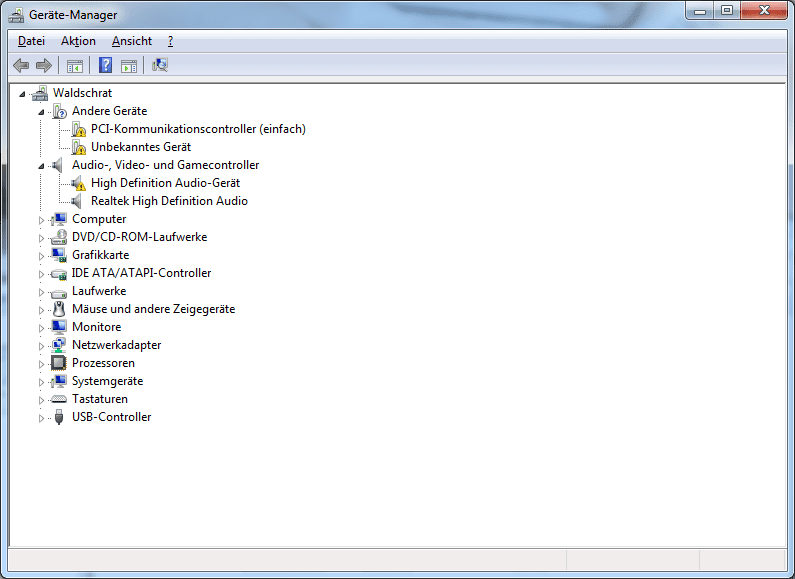Expand the Laufwerke category
The image size is (795, 579).
[41, 292]
